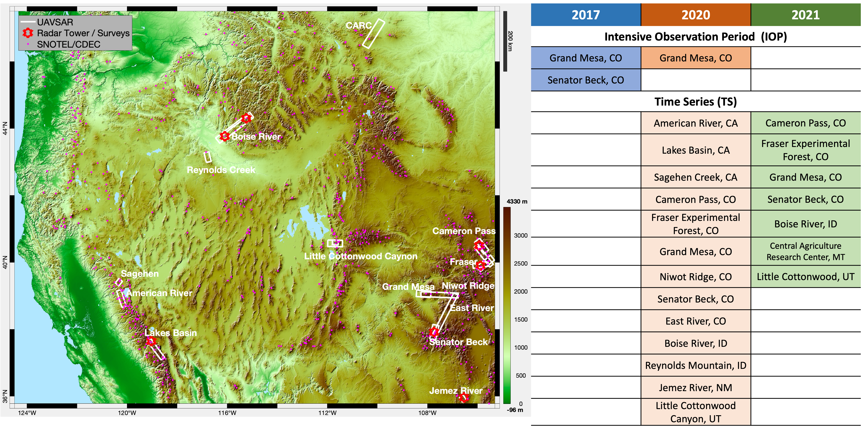Click the elevation color bar gradient
Image resolution: width=868 pixels, height=432 pixels.
(x=507, y=305)
